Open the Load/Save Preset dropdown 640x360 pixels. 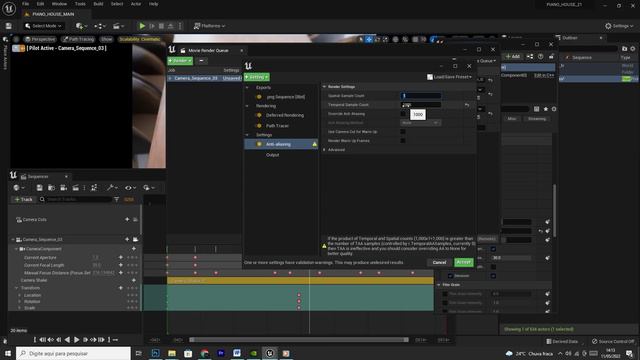coord(450,77)
